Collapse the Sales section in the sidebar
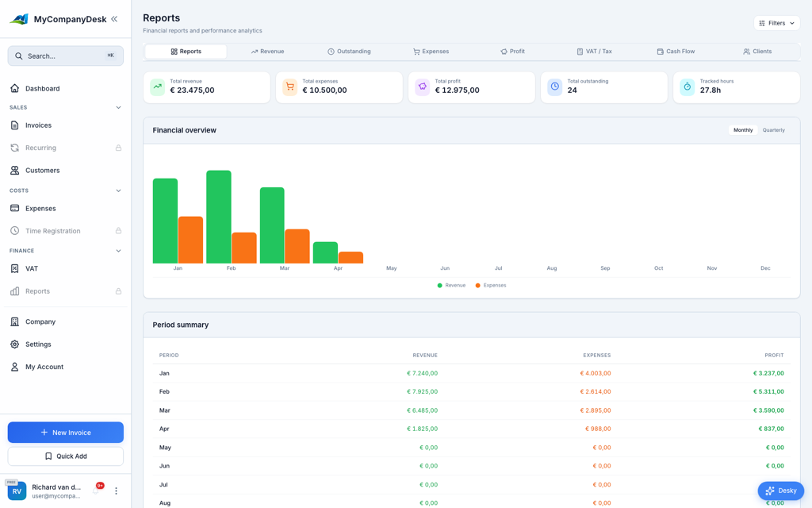The image size is (812, 508). pos(119,107)
